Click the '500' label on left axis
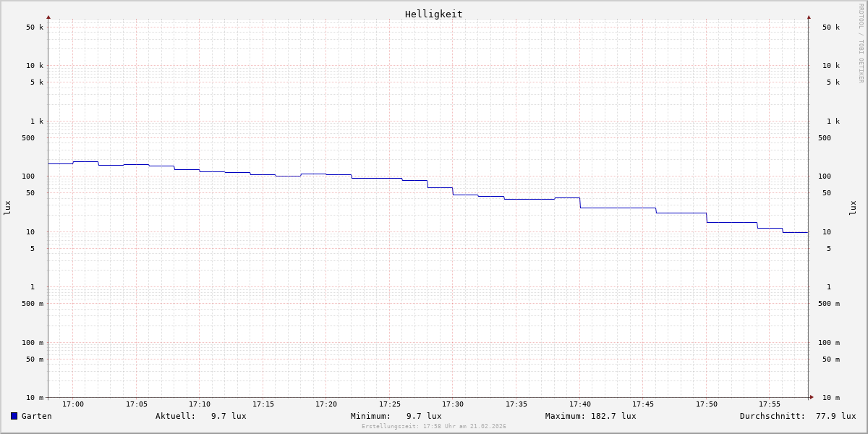Screen dimensions: 868x434 pyautogui.click(x=28, y=137)
